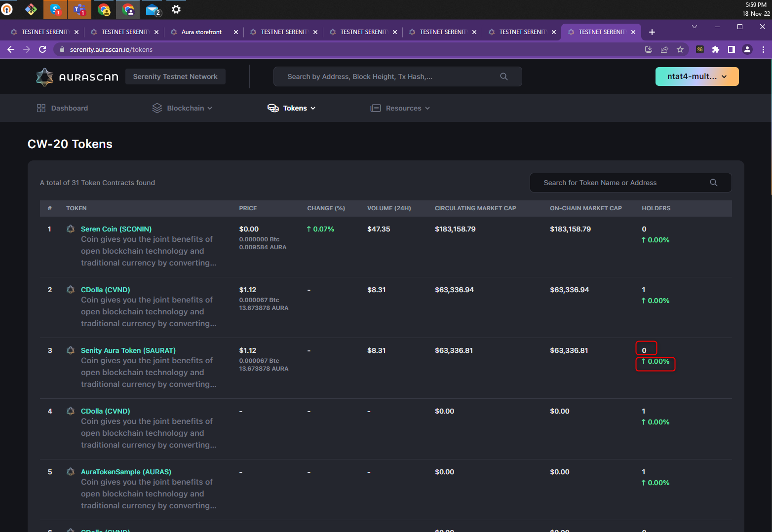Click the bookmark star in the address bar
The height and width of the screenshot is (532, 772).
[681, 49]
